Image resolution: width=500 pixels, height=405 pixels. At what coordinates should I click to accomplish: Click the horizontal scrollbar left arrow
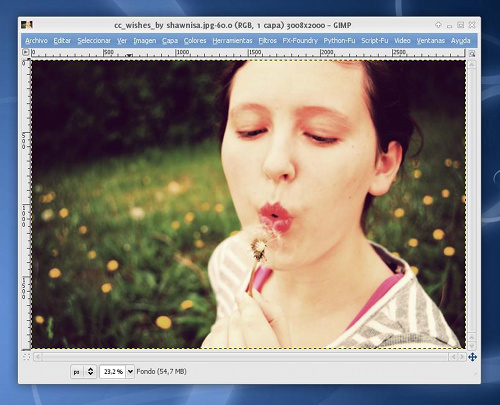(38, 357)
